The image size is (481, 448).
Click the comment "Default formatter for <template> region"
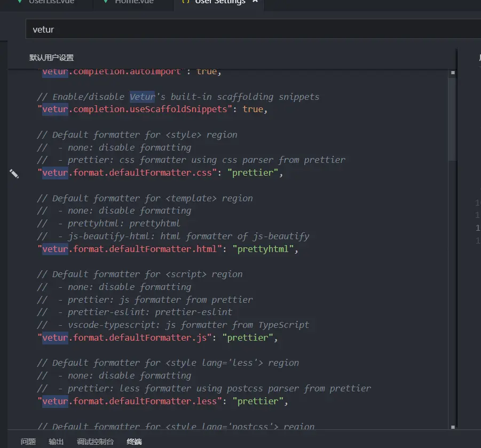point(145,198)
